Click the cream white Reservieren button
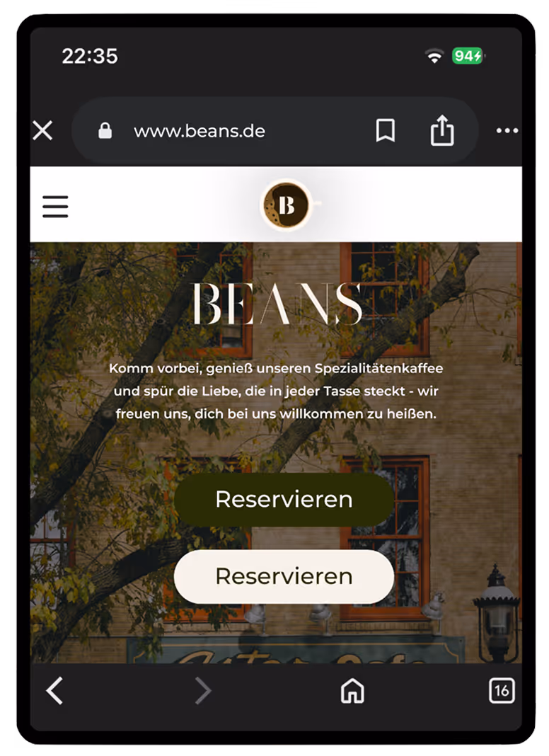 point(284,576)
